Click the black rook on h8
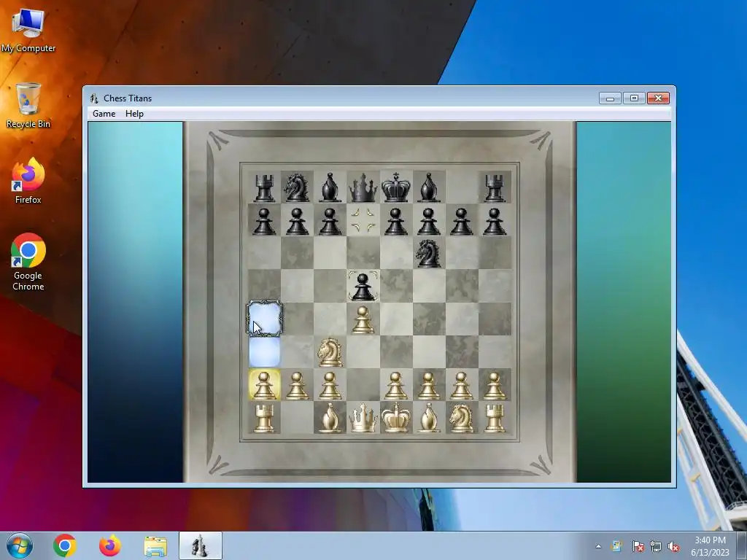Image resolution: width=747 pixels, height=560 pixels. (x=495, y=188)
